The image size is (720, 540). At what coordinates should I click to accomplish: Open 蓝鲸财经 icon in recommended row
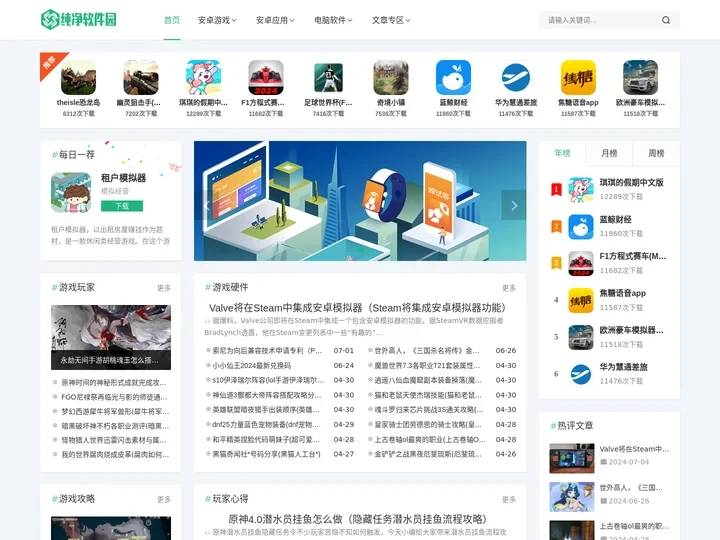coord(453,78)
